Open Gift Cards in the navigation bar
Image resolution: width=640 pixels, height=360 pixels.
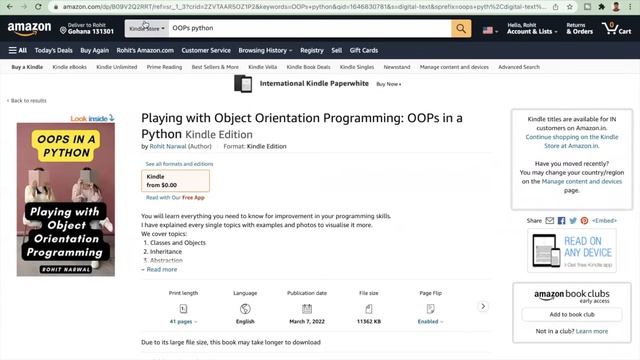point(364,50)
